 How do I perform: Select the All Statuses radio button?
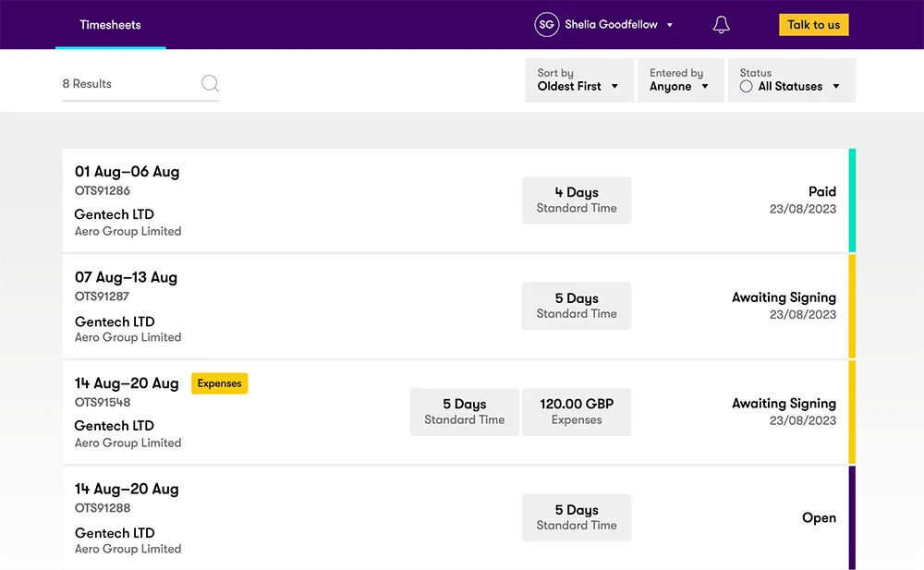click(x=748, y=86)
